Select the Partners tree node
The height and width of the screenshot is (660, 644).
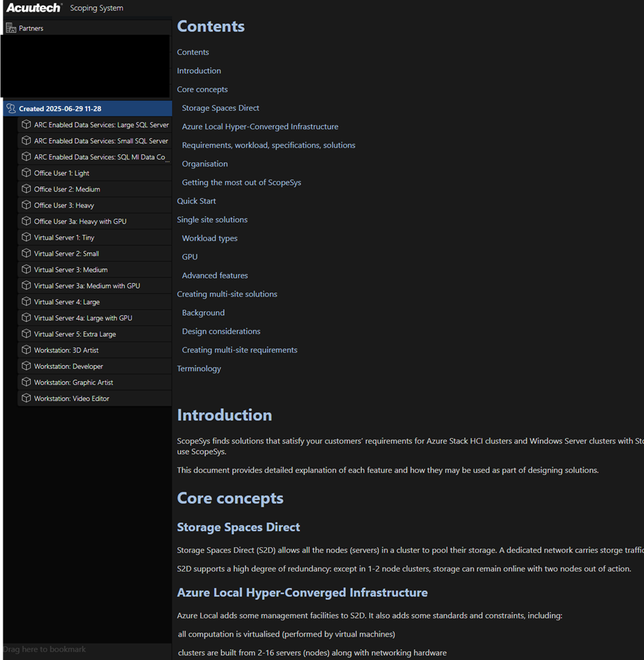coord(87,28)
